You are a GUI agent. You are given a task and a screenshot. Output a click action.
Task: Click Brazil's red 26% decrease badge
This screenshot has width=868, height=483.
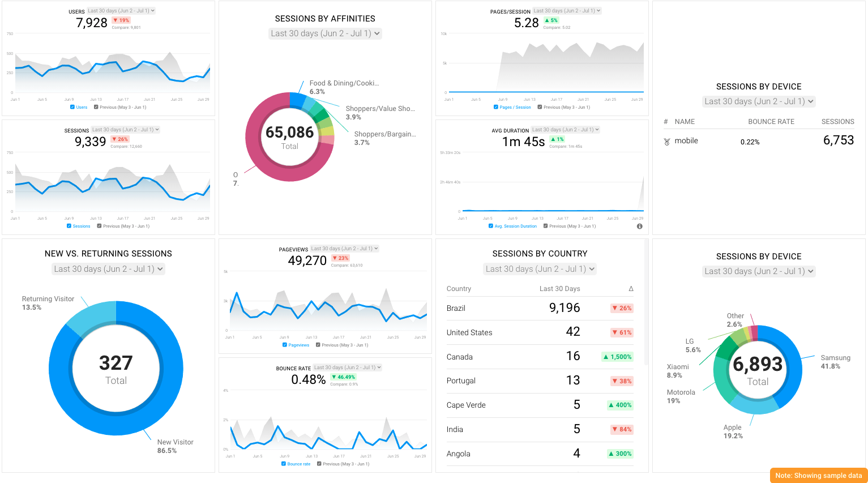tap(622, 309)
